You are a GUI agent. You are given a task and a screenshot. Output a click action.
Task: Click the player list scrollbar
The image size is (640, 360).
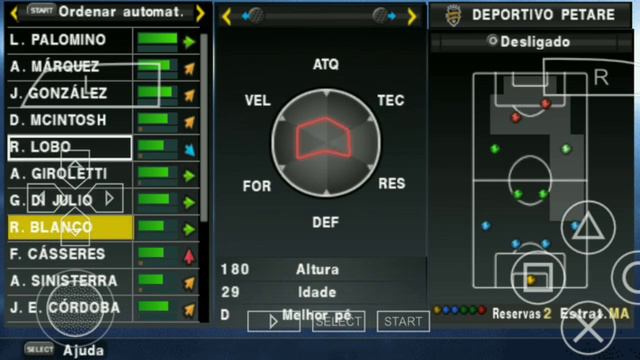click(x=204, y=127)
